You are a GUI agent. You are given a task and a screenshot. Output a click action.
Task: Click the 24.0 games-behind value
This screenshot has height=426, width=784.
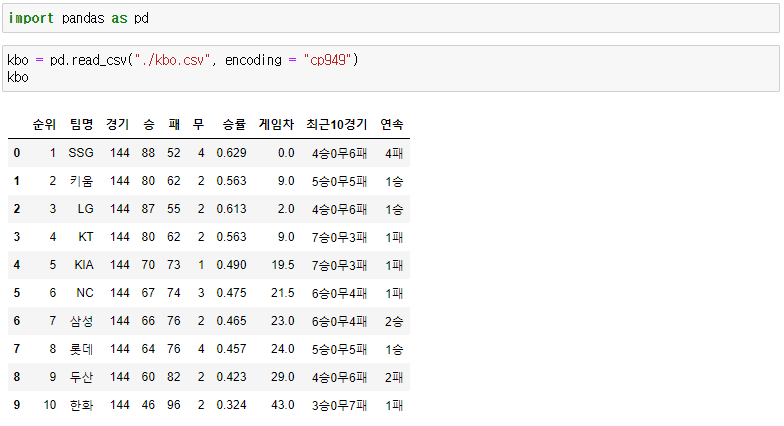click(283, 348)
